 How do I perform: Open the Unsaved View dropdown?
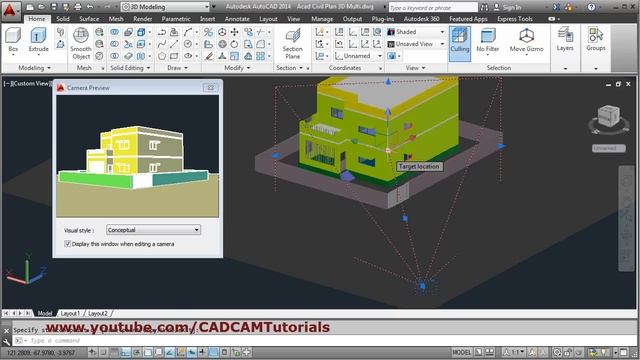pos(416,44)
